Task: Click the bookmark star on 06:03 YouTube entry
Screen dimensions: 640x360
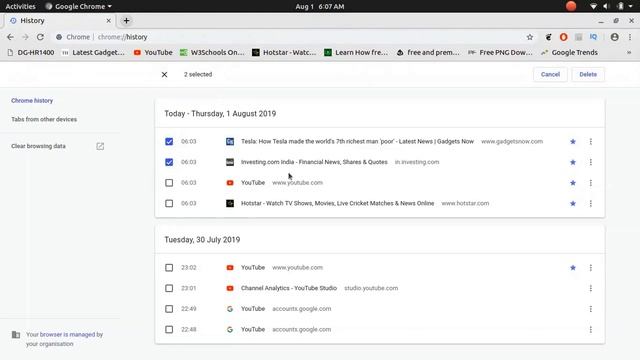Action: (573, 183)
